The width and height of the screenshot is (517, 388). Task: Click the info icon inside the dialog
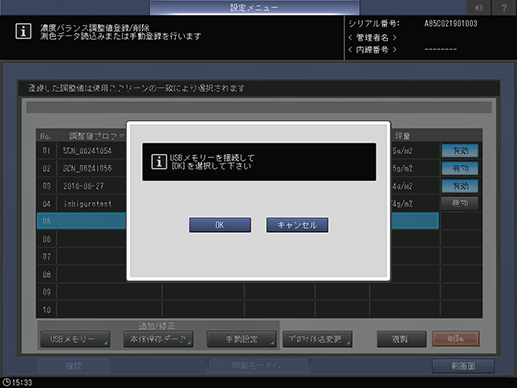[x=159, y=162]
